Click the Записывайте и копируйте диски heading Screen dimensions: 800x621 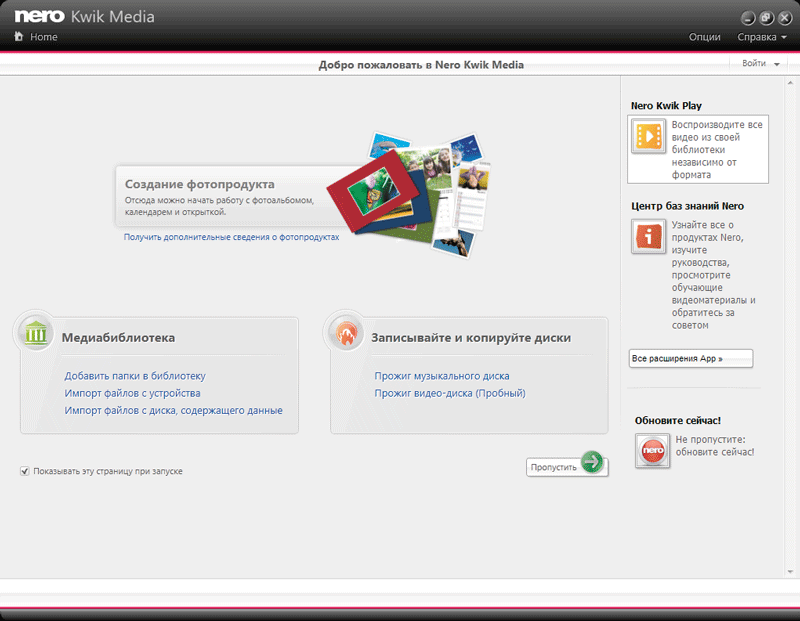coord(471,338)
